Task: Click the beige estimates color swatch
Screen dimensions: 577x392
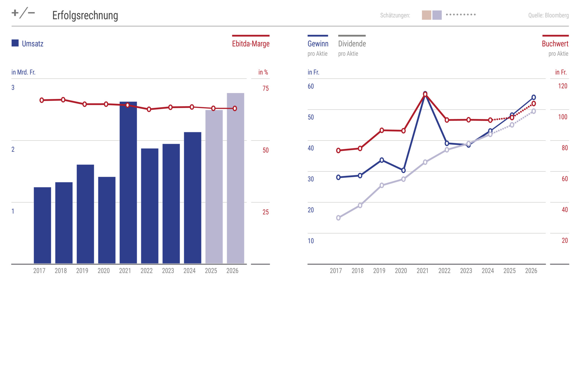Action: pyautogui.click(x=426, y=15)
